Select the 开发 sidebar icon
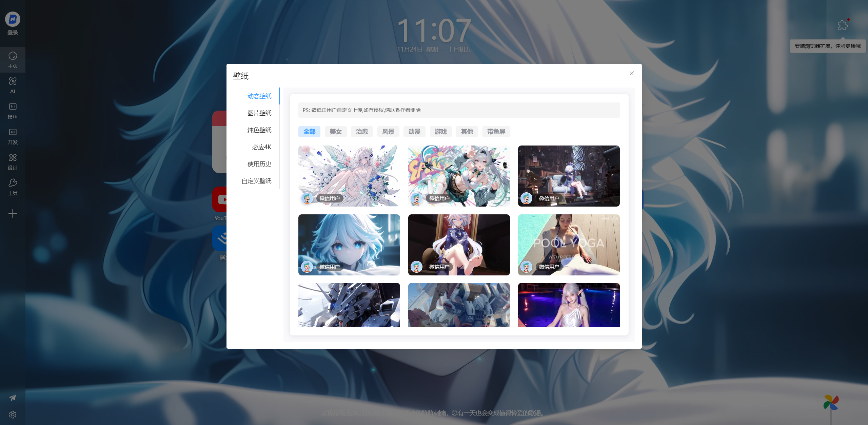The width and height of the screenshot is (868, 425). click(13, 136)
